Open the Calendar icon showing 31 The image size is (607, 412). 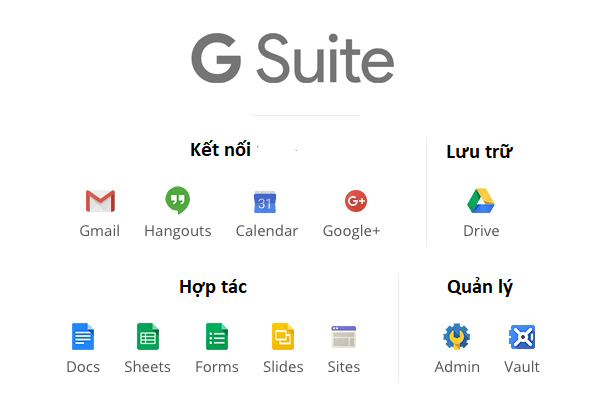(x=265, y=202)
